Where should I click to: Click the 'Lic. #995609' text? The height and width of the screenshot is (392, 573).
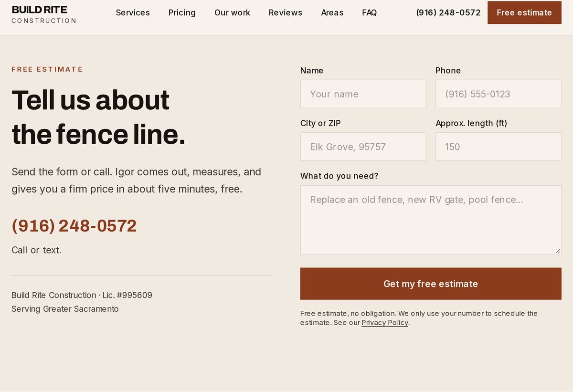(x=127, y=295)
